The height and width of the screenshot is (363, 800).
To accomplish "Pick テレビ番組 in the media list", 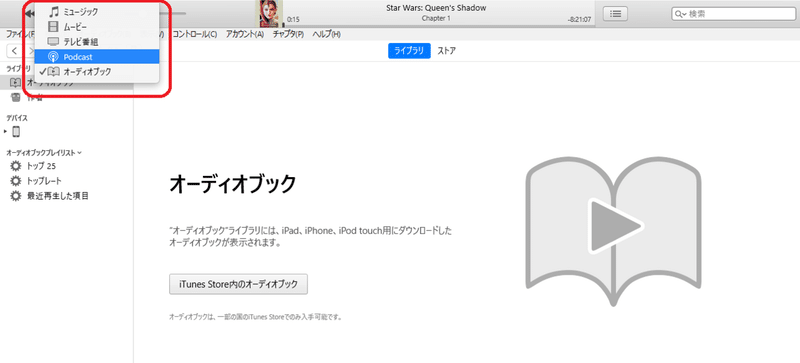I will tap(96, 42).
